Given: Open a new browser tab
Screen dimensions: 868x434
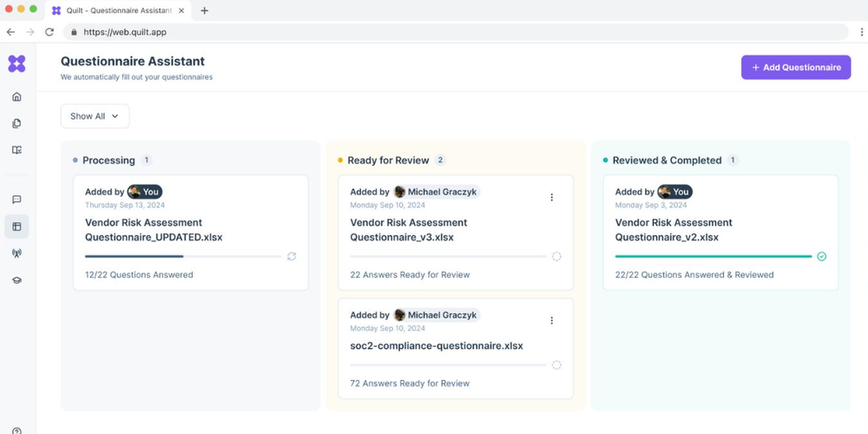Looking at the screenshot, I should 205,10.
